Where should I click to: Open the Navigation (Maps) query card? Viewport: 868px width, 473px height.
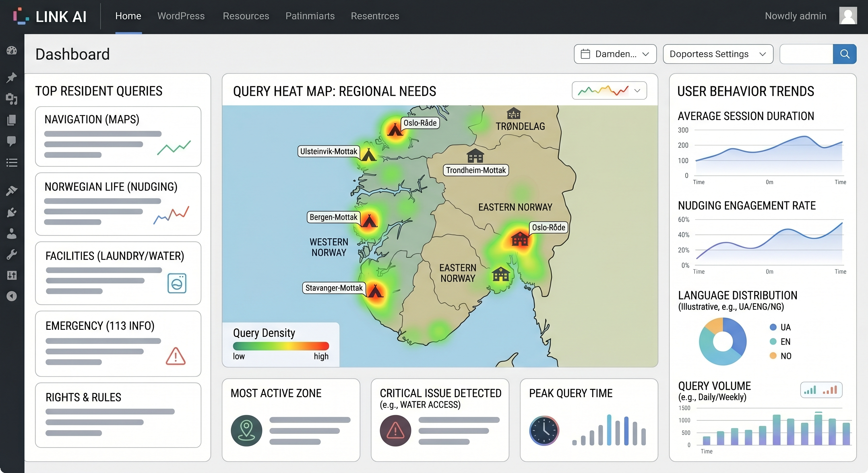point(118,136)
